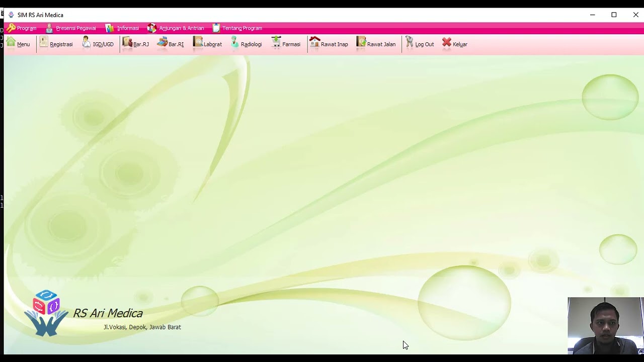Expand the Informasi menu
Screen dimensions: 644x362
[122, 28]
